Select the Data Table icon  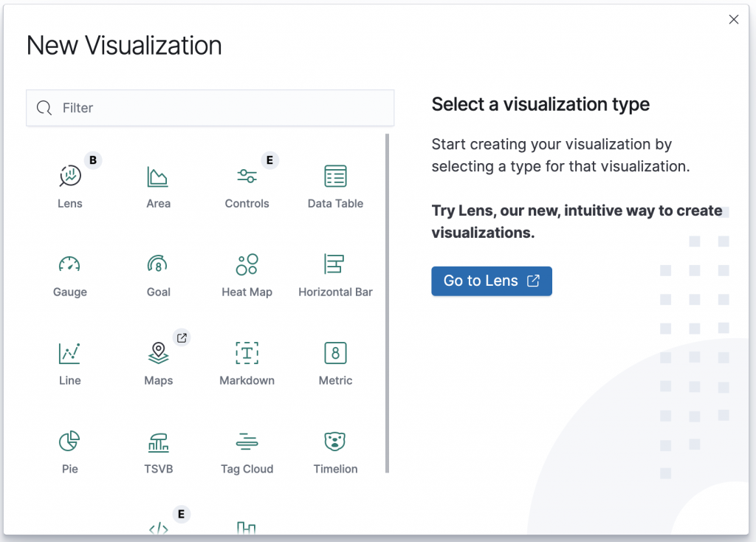click(335, 176)
